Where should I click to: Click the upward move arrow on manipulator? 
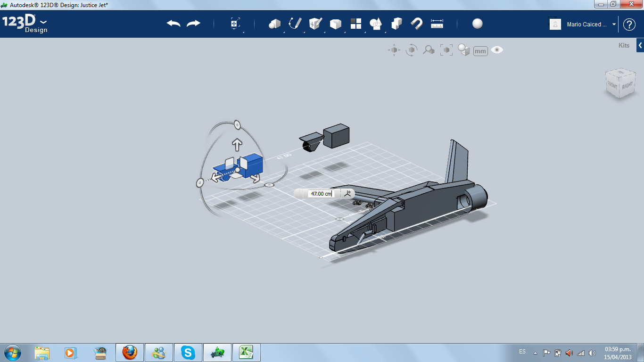[x=237, y=144]
